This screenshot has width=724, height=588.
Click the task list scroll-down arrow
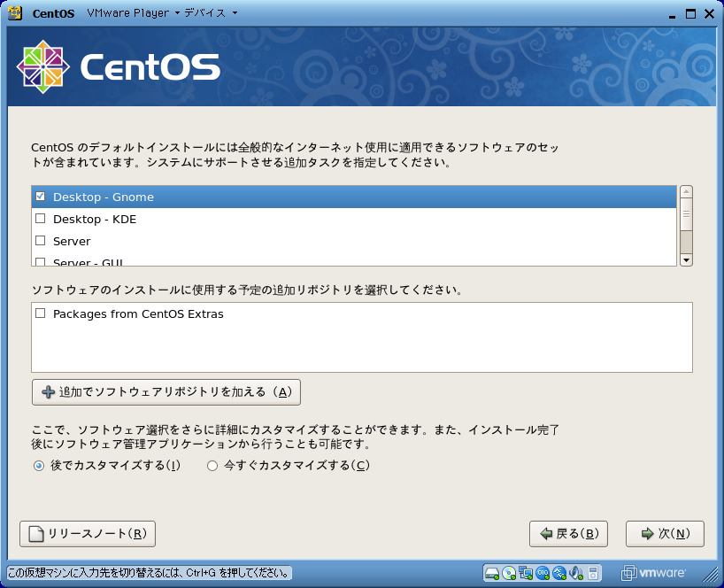(x=686, y=260)
